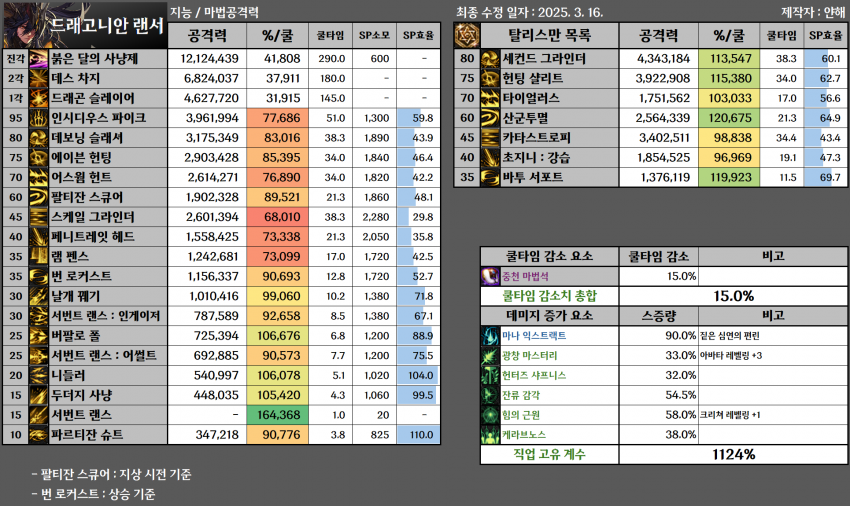850x506 pixels.
Task: Click the 탈리스만 목록 emblem icon
Action: [466, 36]
